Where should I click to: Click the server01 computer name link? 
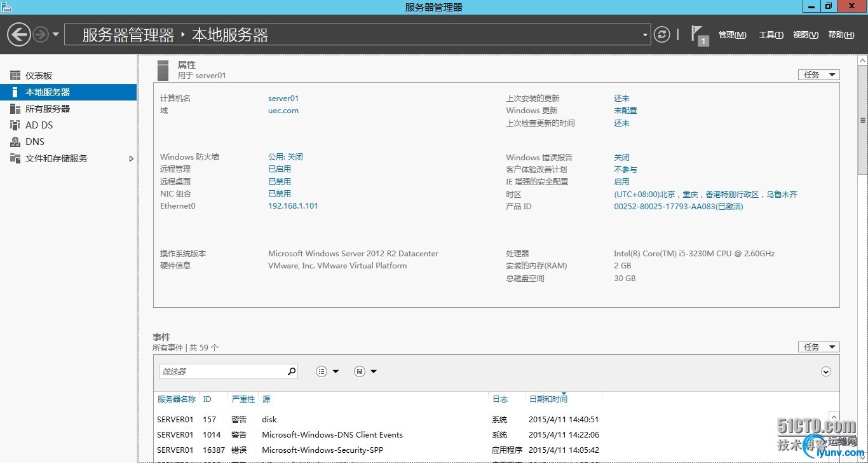click(283, 99)
